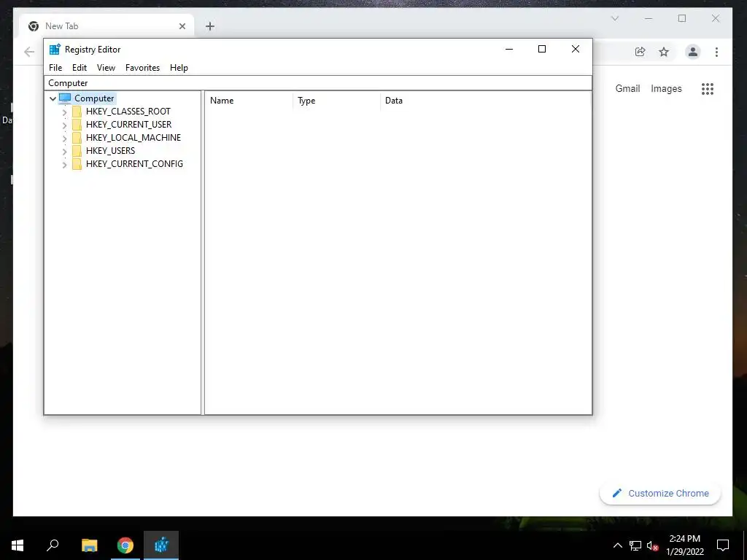Click the HKEY_LOCAL_MACHINE folder icon

pos(77,138)
